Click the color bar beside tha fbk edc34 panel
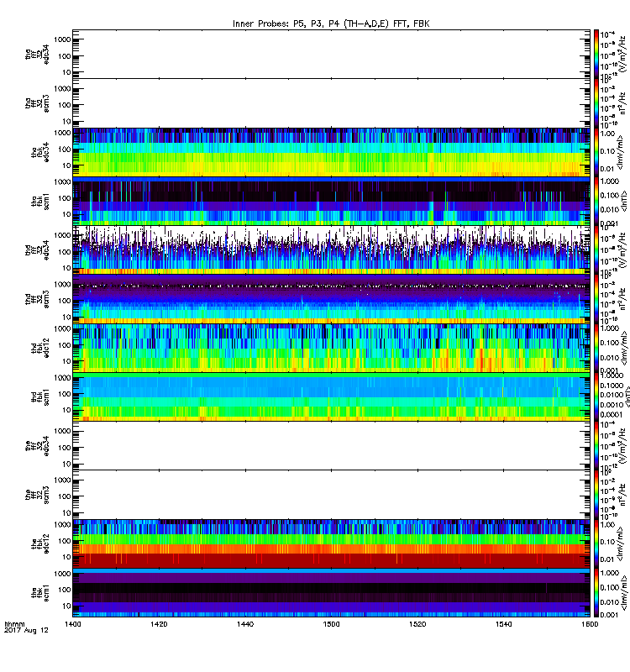Image resolution: width=630 pixels, height=672 pixels. point(596,152)
